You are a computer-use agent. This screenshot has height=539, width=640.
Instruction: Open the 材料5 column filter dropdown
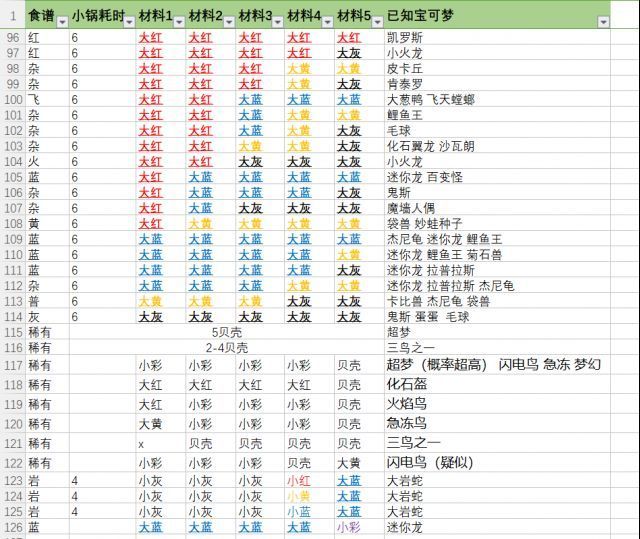(378, 22)
